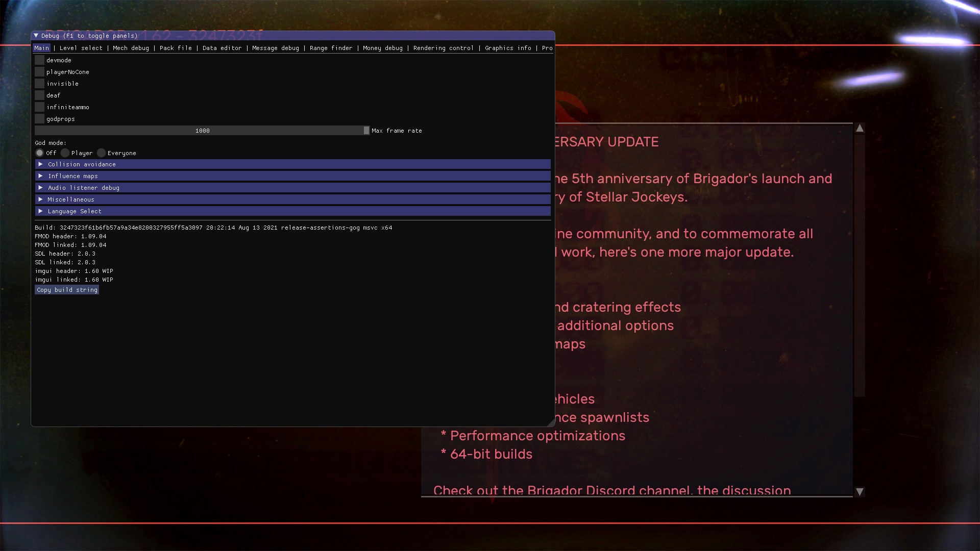This screenshot has width=980, height=551.
Task: Grab the debug window corner grip
Action: click(551, 422)
